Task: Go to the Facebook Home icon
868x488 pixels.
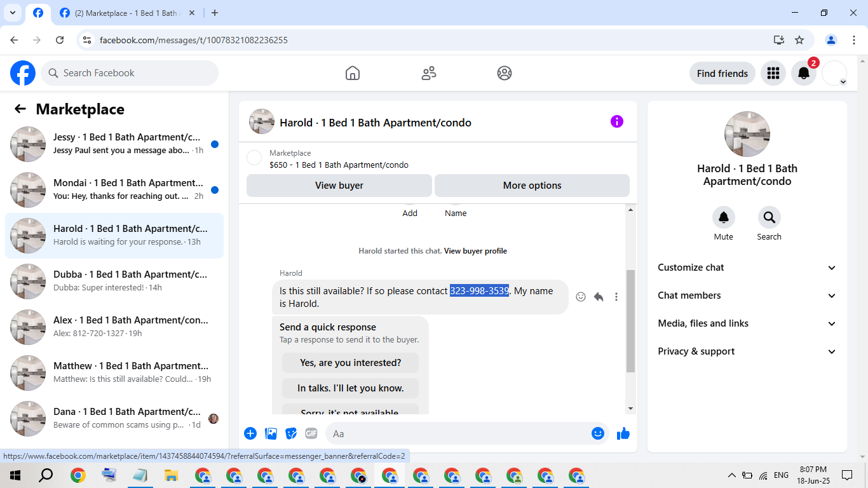Action: 353,73
